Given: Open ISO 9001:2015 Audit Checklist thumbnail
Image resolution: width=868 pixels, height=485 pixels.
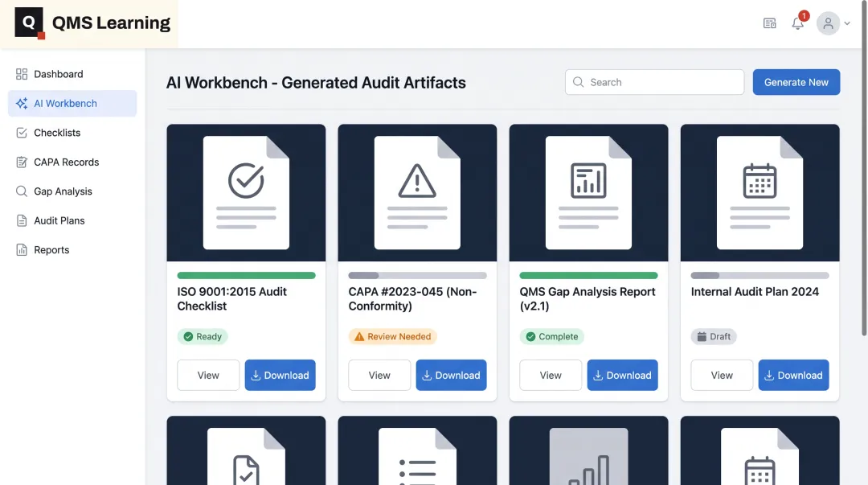Looking at the screenshot, I should (247, 193).
